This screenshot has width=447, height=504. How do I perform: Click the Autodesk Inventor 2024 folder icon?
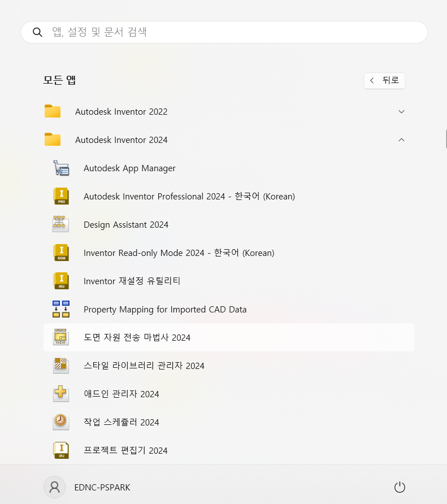tap(53, 140)
